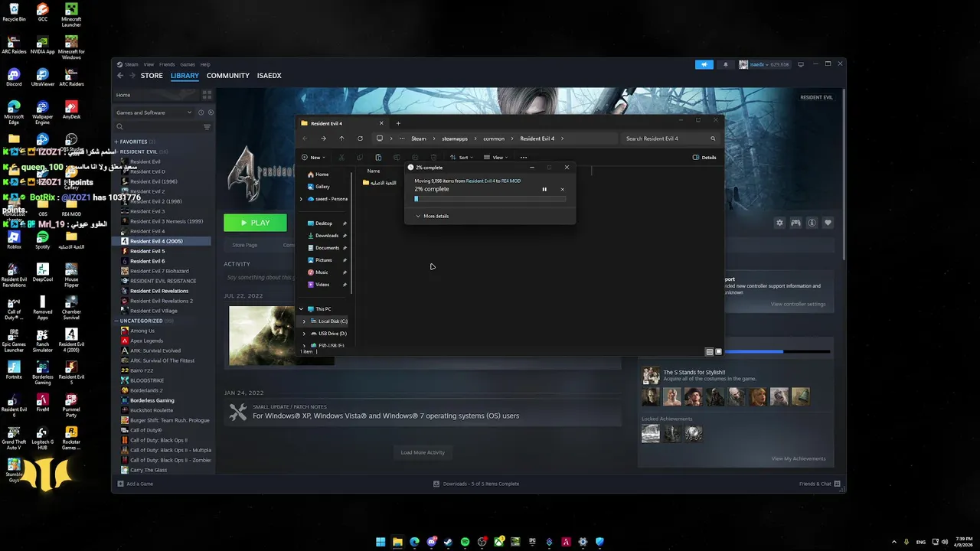980x551 pixels.
Task: Switch Explorer to details list view icon
Action: click(710, 352)
